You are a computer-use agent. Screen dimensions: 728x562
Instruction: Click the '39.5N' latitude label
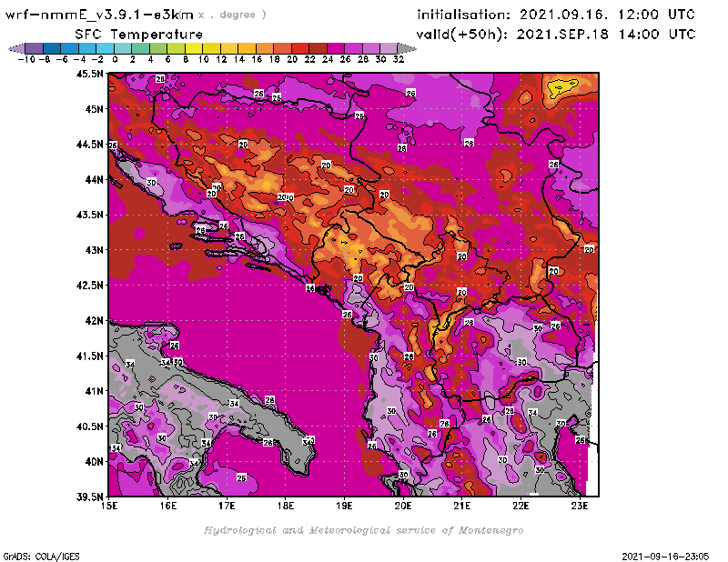[x=89, y=497]
